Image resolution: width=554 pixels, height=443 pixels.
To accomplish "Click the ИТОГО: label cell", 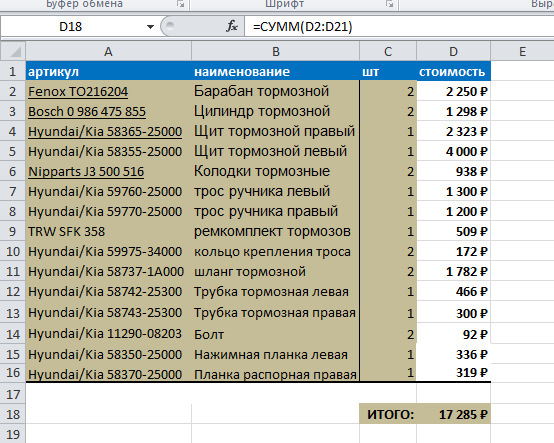I will click(388, 414).
